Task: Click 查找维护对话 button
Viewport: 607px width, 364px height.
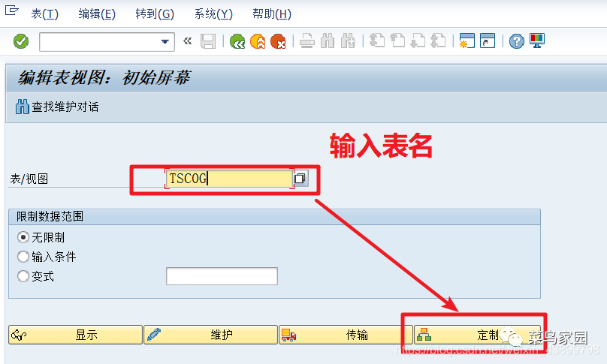Action: [x=57, y=107]
